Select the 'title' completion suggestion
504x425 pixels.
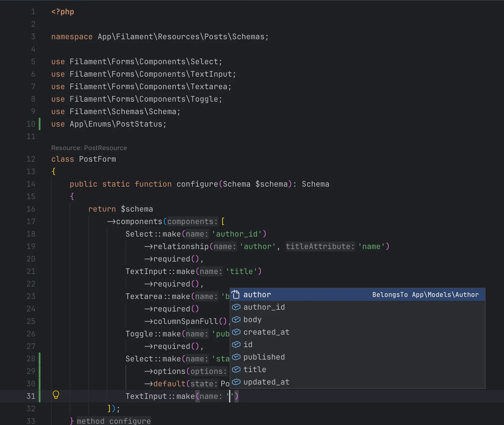tap(358, 369)
